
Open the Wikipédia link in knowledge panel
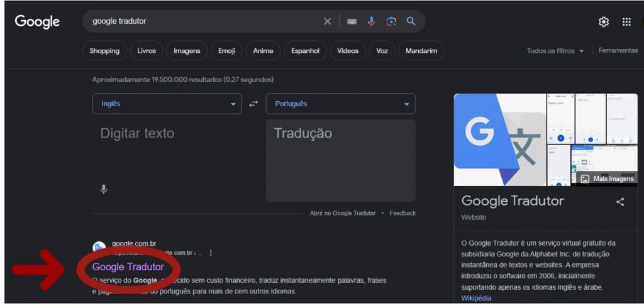pos(476,298)
